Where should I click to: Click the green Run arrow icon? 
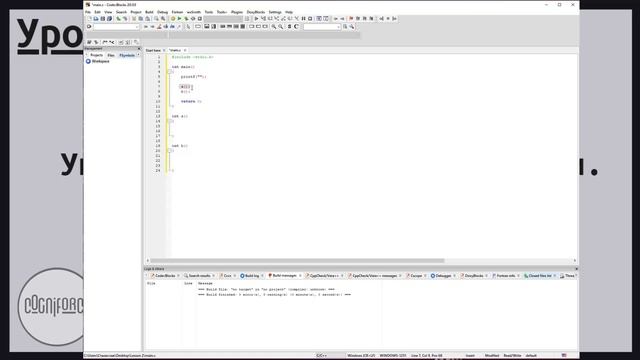(179, 19)
